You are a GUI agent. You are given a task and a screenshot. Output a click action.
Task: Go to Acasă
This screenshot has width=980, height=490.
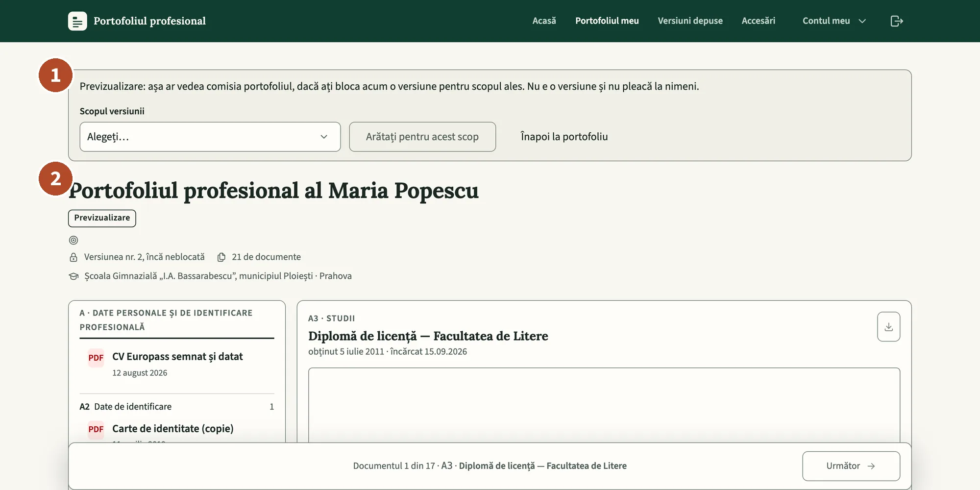point(544,21)
